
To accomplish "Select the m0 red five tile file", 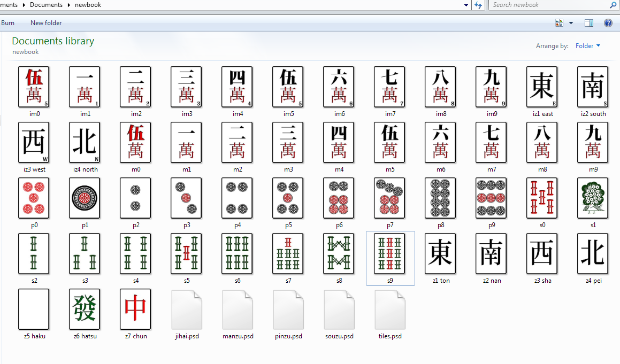I will click(136, 143).
